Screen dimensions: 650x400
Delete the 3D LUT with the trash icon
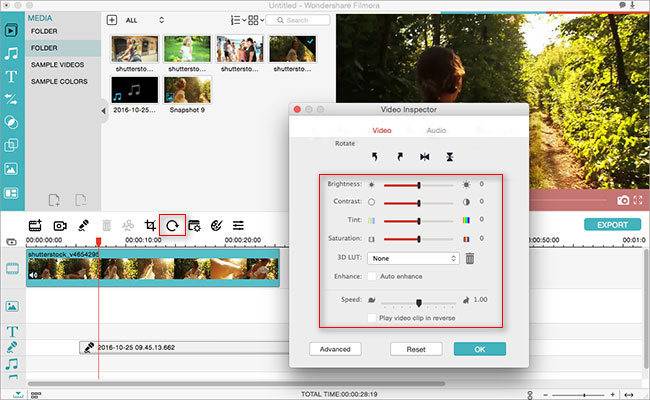pyautogui.click(x=469, y=258)
